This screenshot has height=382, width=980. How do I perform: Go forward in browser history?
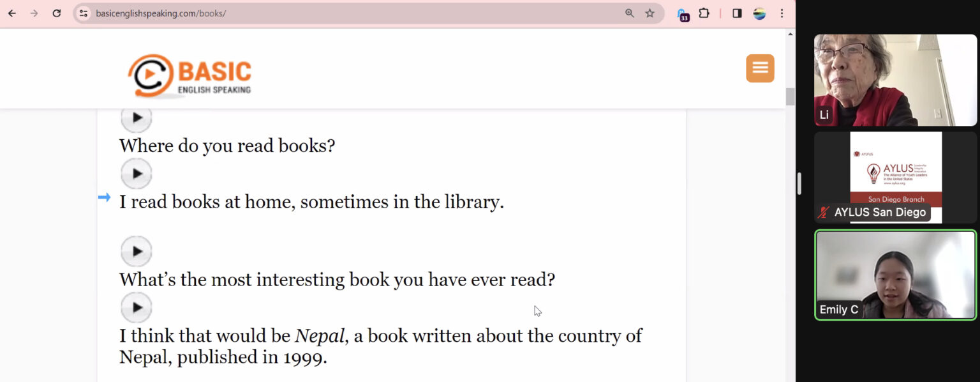34,13
